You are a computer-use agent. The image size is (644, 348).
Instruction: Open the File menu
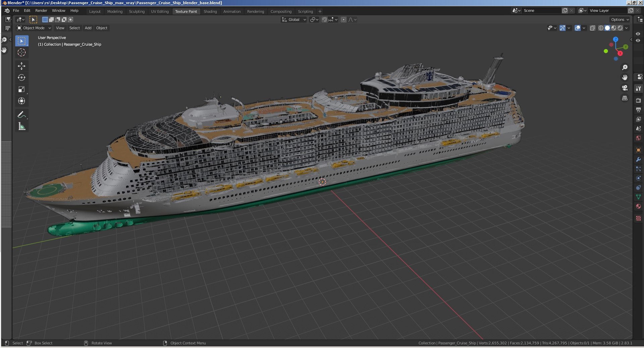pyautogui.click(x=16, y=11)
